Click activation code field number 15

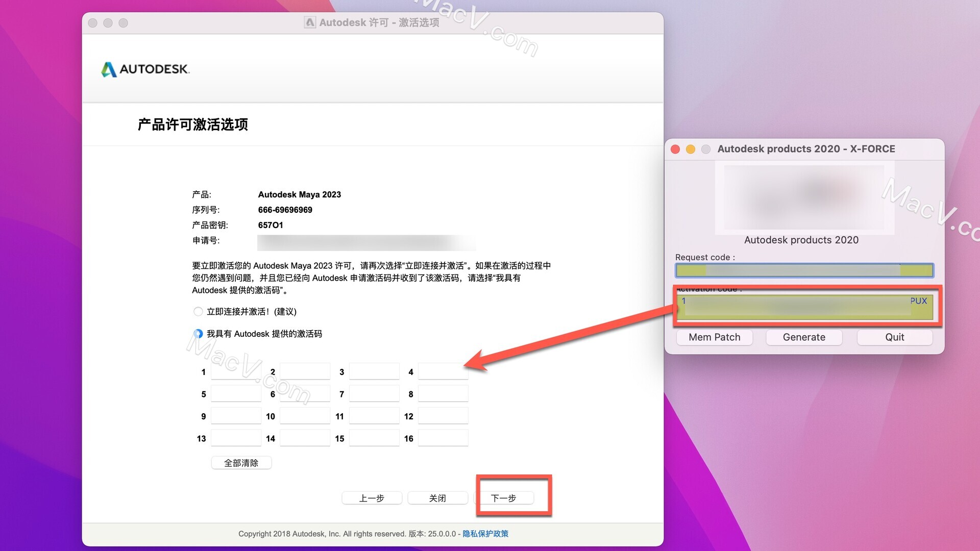click(374, 438)
